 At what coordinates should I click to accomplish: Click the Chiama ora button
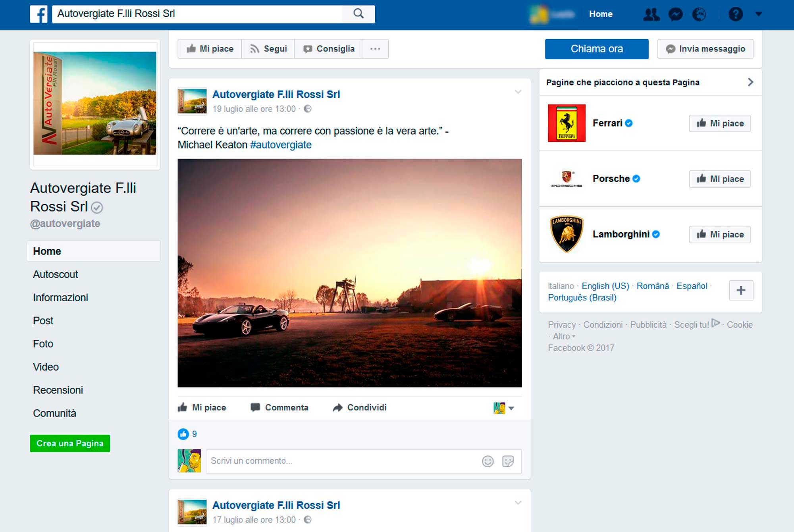click(x=596, y=49)
